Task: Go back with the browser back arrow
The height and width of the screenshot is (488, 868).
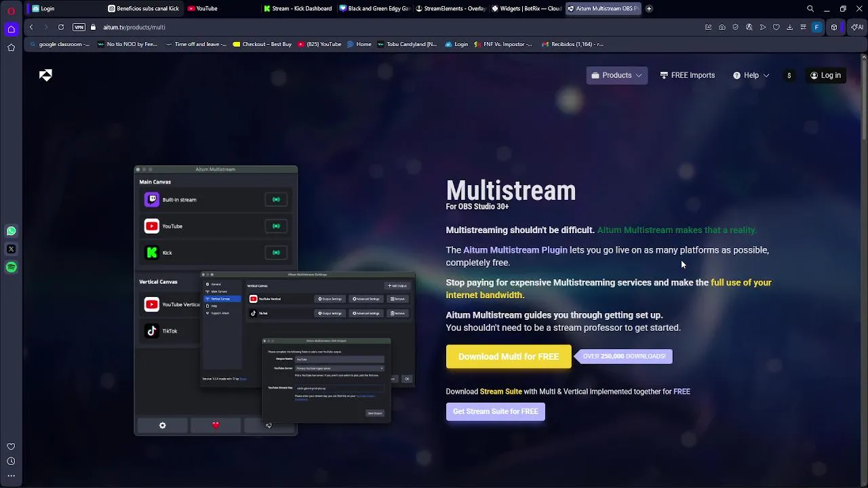Action: [x=31, y=27]
